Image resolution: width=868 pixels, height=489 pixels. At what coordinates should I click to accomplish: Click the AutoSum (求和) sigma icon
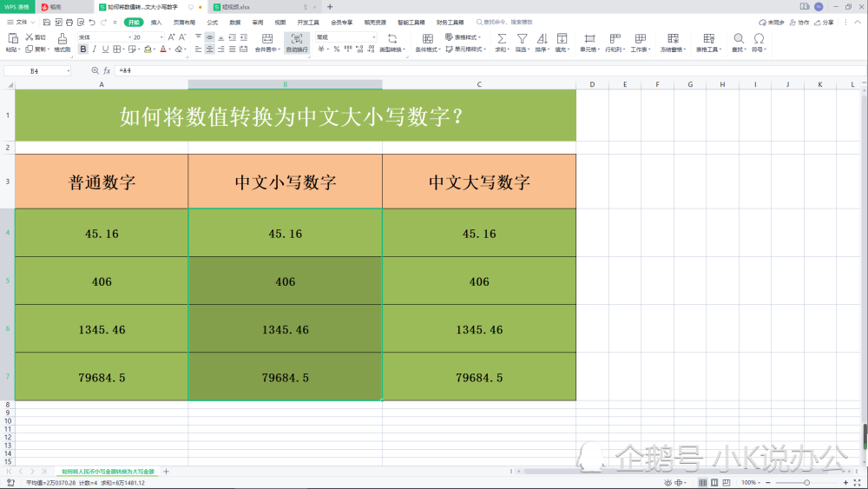[502, 39]
